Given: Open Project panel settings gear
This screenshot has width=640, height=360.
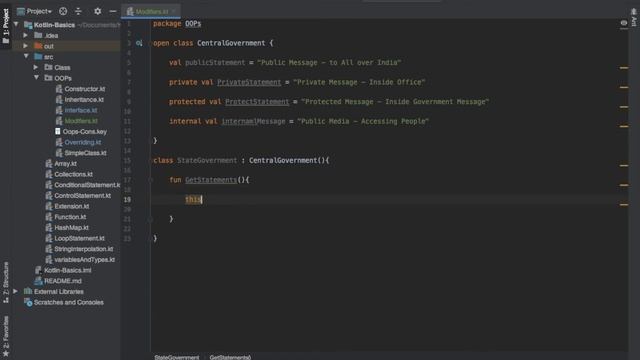Looking at the screenshot, I should [x=98, y=11].
